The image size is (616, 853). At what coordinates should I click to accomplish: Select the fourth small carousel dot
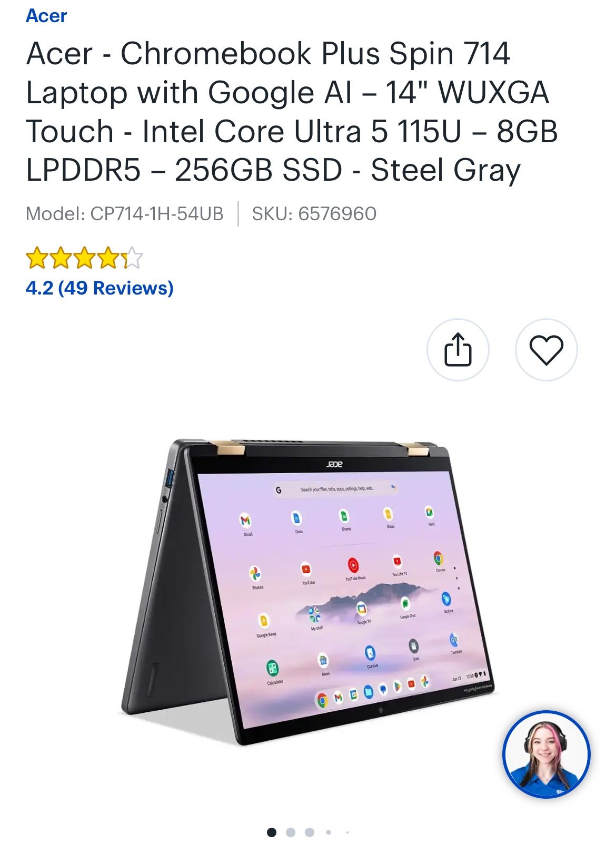(329, 832)
